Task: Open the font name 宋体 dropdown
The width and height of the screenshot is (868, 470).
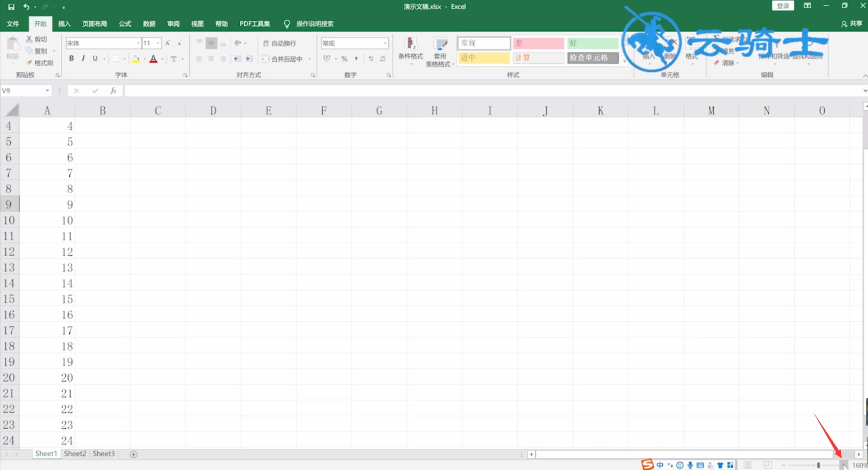Action: 138,43
